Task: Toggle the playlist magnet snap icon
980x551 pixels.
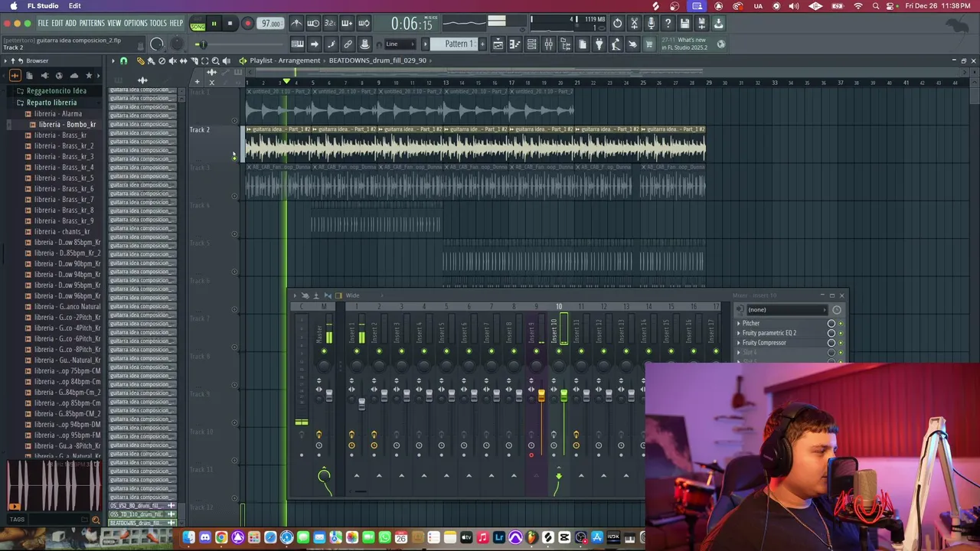Action: click(x=123, y=60)
